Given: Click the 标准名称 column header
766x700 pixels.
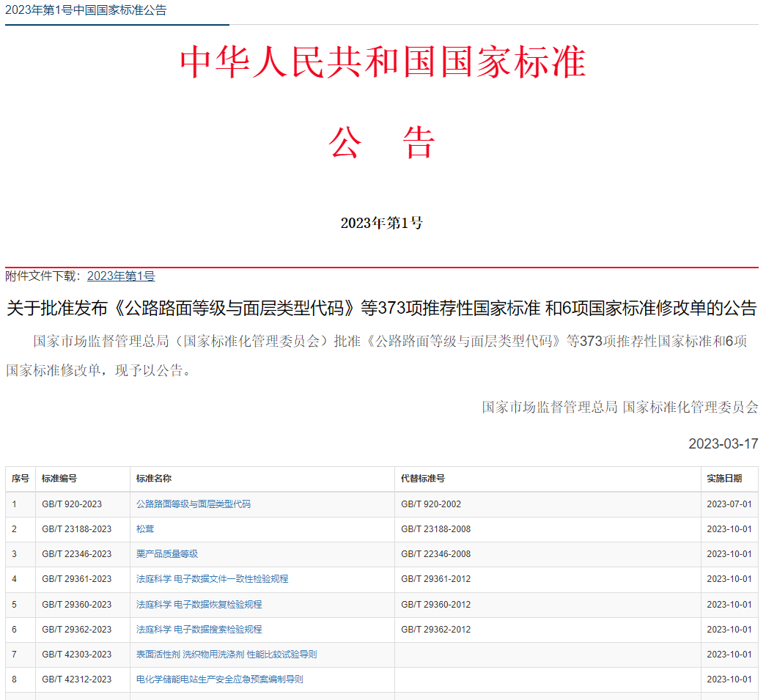Looking at the screenshot, I should pyautogui.click(x=154, y=479).
